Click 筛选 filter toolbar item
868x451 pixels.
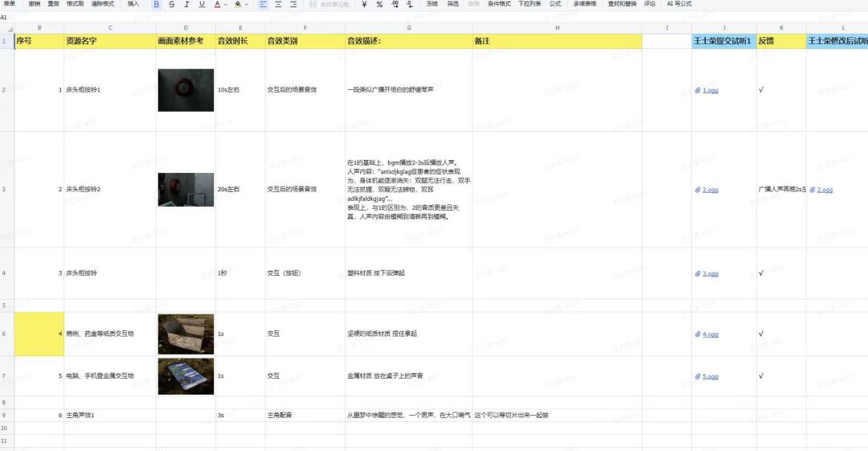tap(452, 4)
